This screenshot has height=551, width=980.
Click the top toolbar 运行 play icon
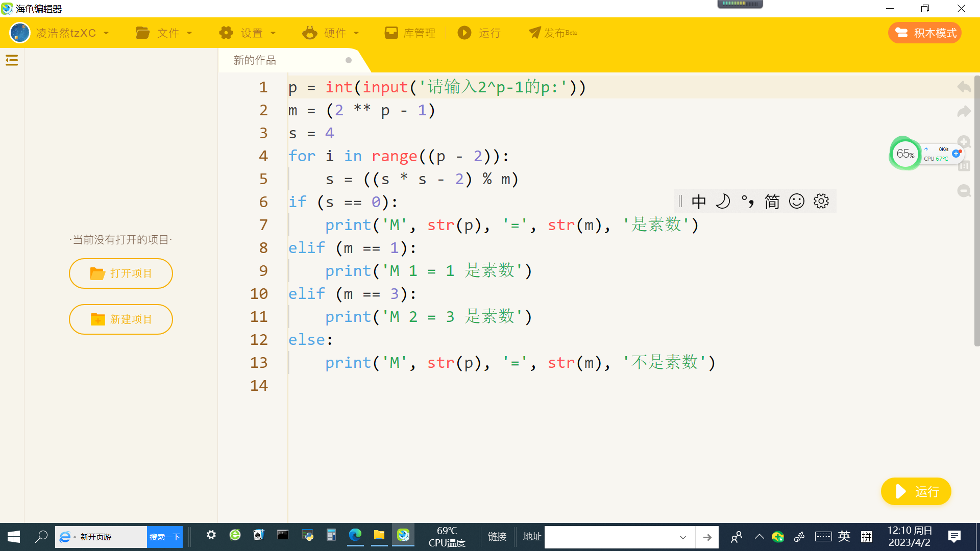pyautogui.click(x=464, y=33)
